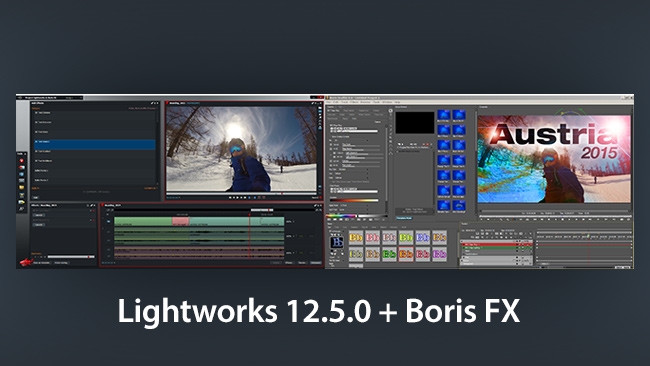
Task: Click the teal green clip at Lightworks timeline end
Action: tap(273, 221)
